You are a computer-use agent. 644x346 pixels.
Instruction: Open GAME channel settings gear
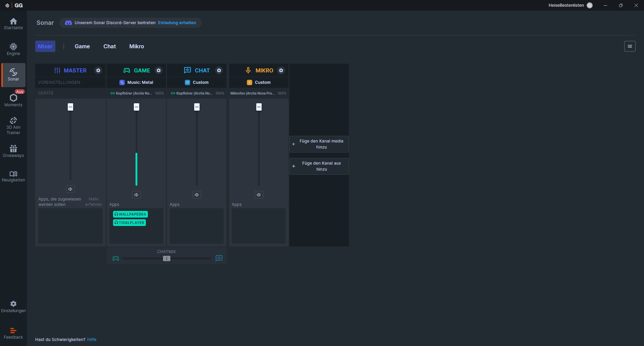point(159,70)
